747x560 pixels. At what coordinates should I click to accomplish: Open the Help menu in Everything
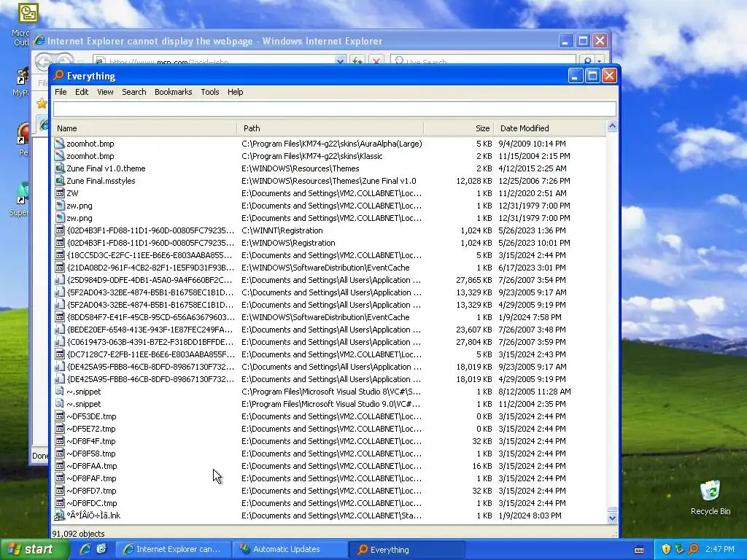pyautogui.click(x=236, y=92)
